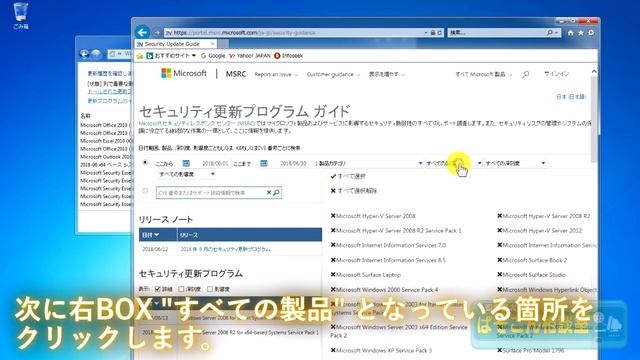Click the magnifier icon in browser search box
This screenshot has height=360, width=640.
tap(550, 33)
